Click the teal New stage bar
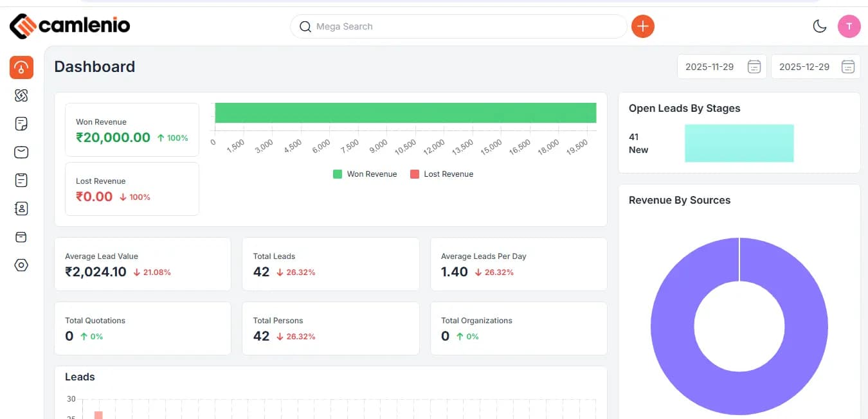This screenshot has width=868, height=419. tap(739, 143)
